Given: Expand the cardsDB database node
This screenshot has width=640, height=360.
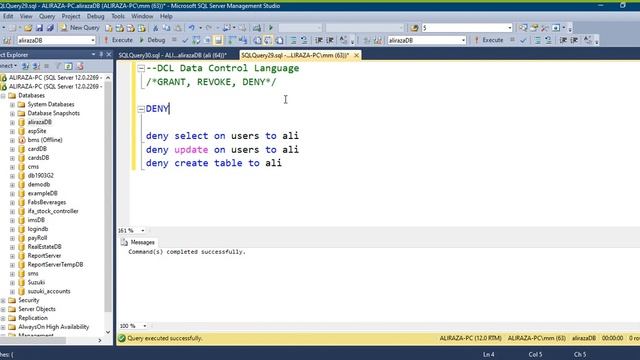Looking at the screenshot, I should tap(12, 158).
